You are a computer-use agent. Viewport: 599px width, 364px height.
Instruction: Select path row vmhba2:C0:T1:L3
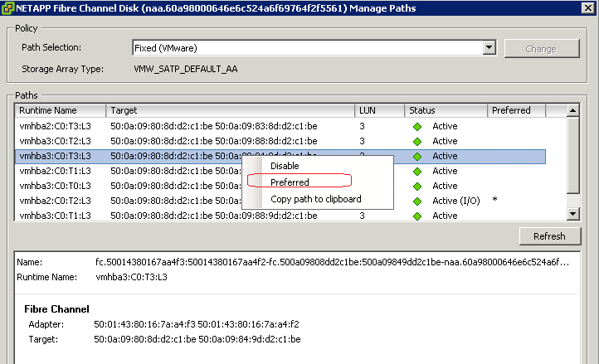(280, 171)
